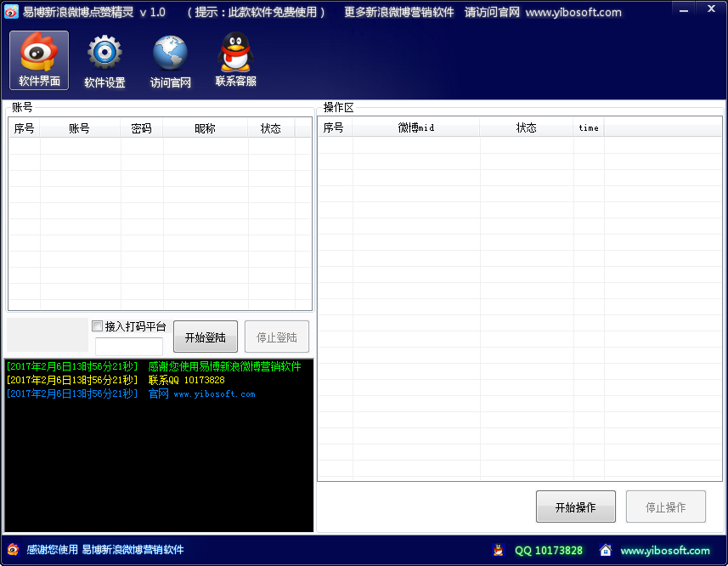The image size is (728, 566).
Task: Click the 微博mid column header
Action: (x=415, y=127)
